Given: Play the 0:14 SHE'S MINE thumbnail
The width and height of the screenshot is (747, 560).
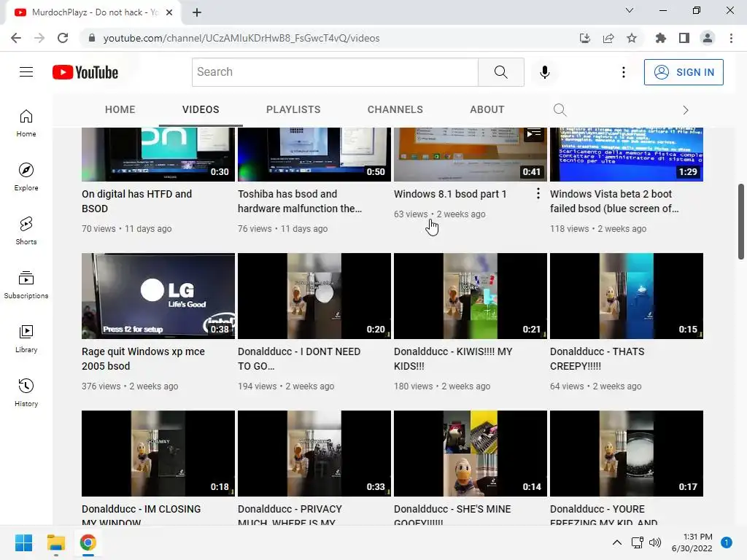Looking at the screenshot, I should (x=471, y=454).
